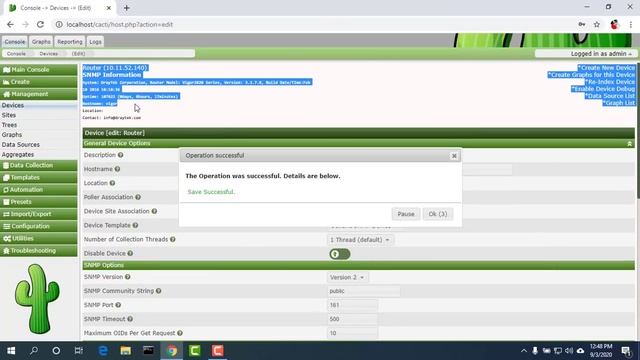This screenshot has width=640, height=360.
Task: Switch to the Reporting tab
Action: [70, 42]
